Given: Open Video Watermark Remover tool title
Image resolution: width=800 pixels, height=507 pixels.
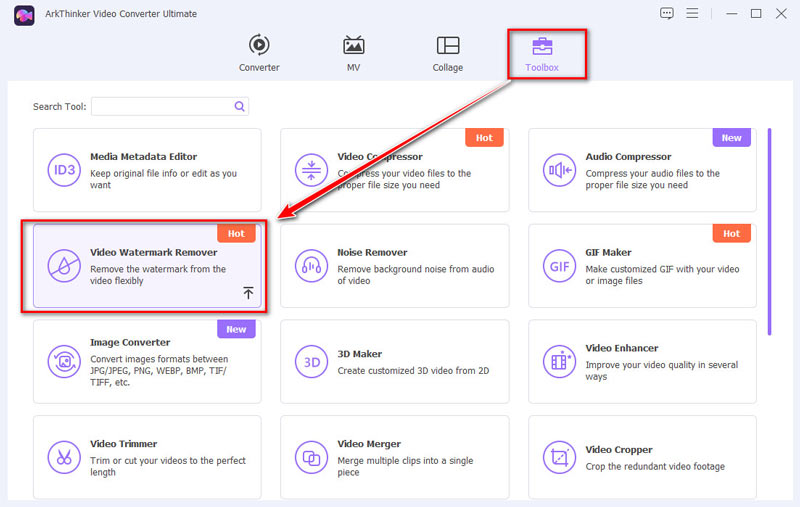Looking at the screenshot, I should pos(154,252).
